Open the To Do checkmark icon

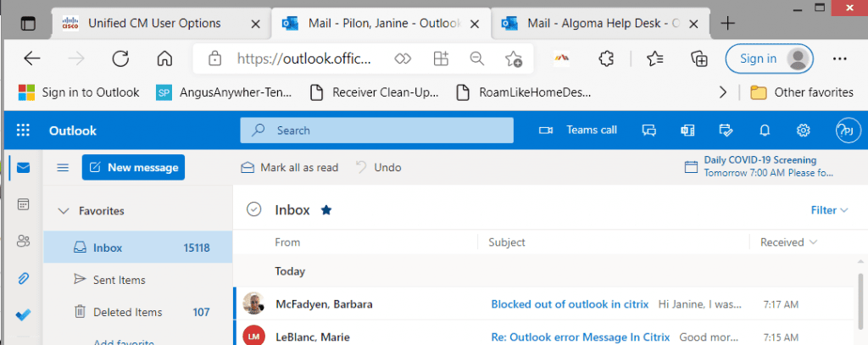click(23, 315)
